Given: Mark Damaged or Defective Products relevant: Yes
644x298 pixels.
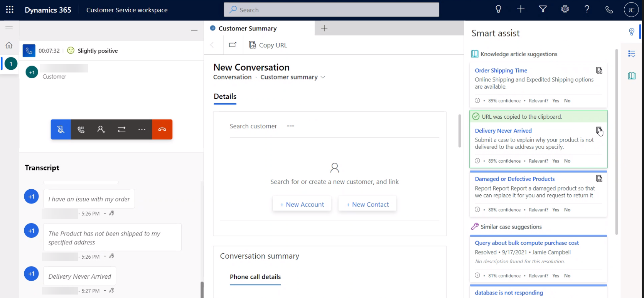Looking at the screenshot, I should pos(556,210).
